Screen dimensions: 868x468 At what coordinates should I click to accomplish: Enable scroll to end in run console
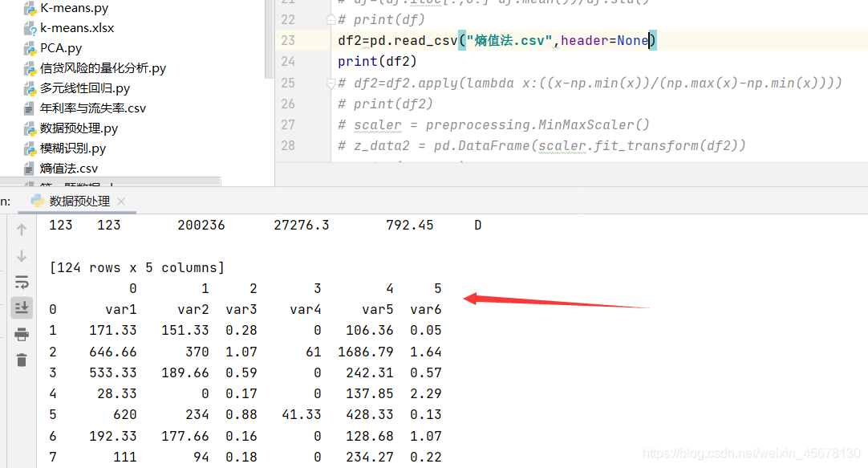[22, 307]
